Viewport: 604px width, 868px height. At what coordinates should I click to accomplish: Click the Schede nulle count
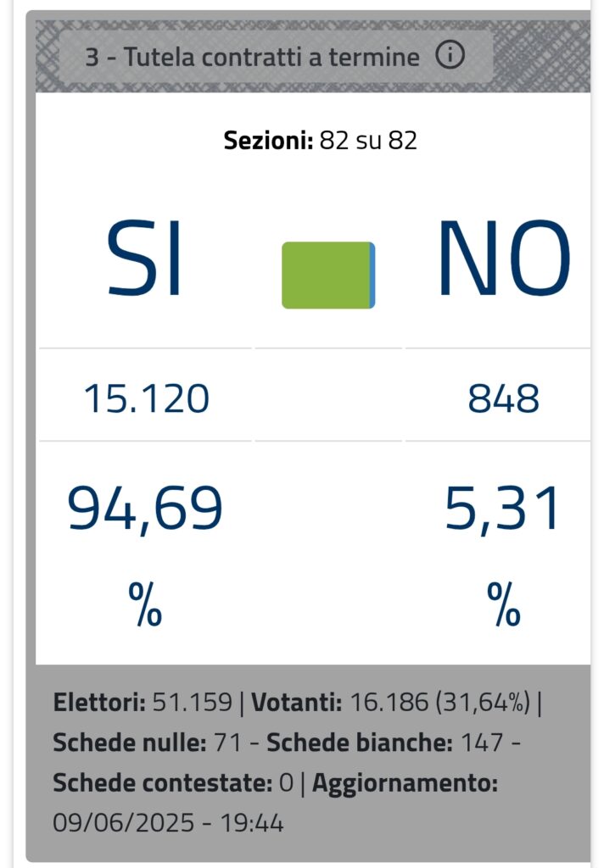(227, 743)
